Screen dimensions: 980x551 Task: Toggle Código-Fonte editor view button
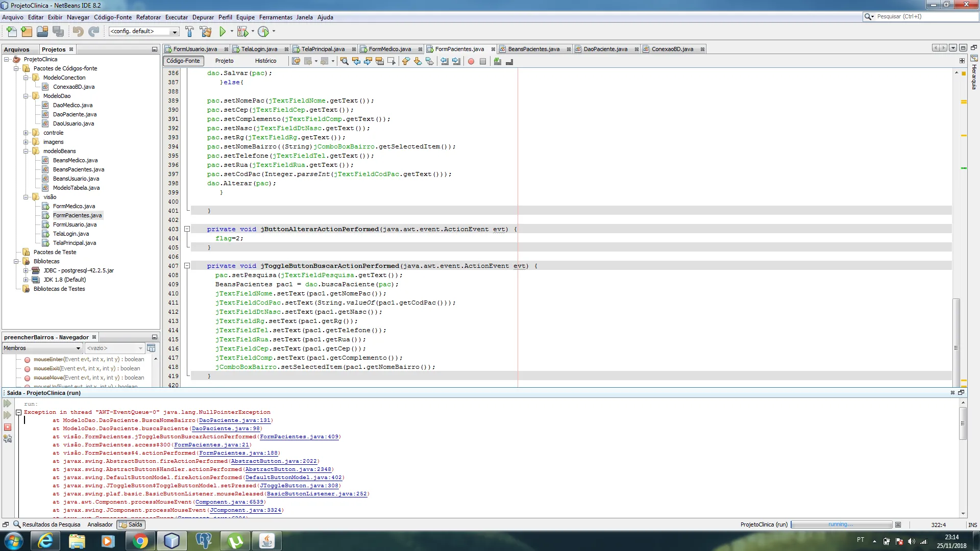(x=183, y=61)
